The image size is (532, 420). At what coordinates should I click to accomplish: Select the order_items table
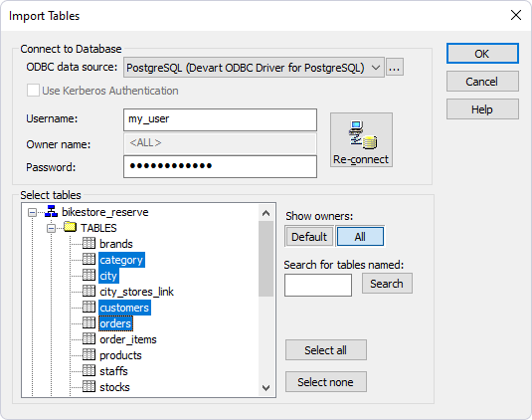128,339
